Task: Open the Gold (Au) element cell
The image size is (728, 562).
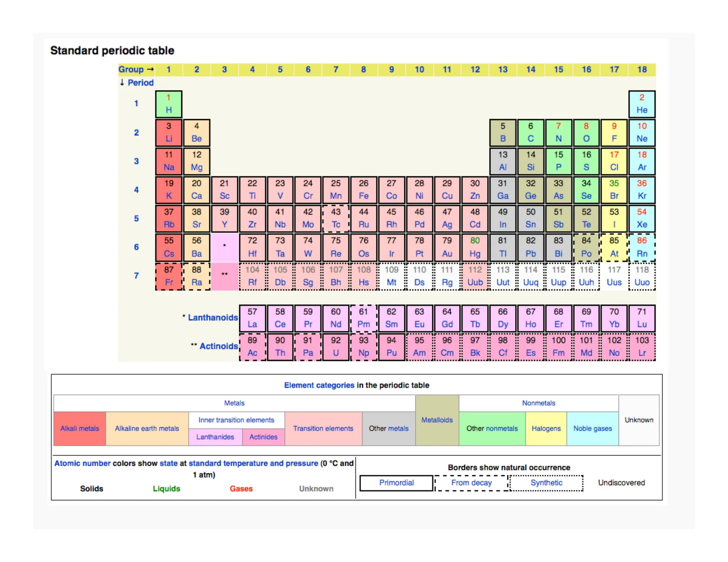Action: (x=446, y=248)
